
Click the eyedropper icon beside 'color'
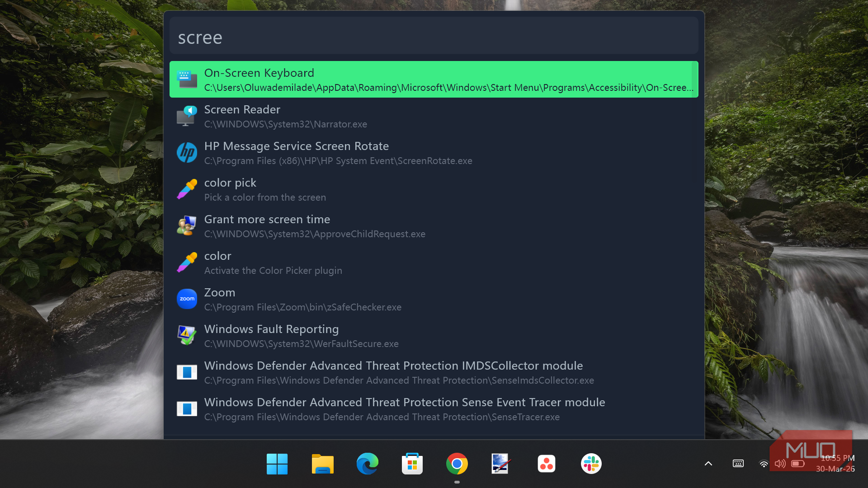pyautogui.click(x=187, y=263)
